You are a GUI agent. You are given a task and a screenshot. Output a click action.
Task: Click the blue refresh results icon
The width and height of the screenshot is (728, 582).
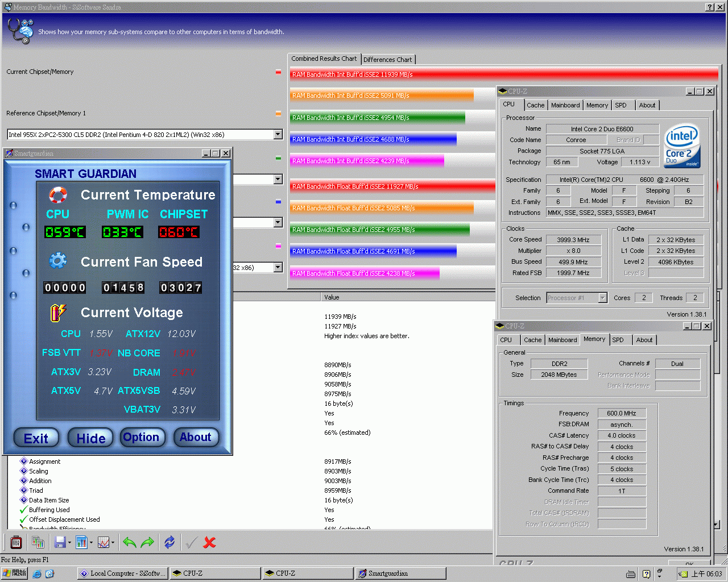click(x=169, y=542)
